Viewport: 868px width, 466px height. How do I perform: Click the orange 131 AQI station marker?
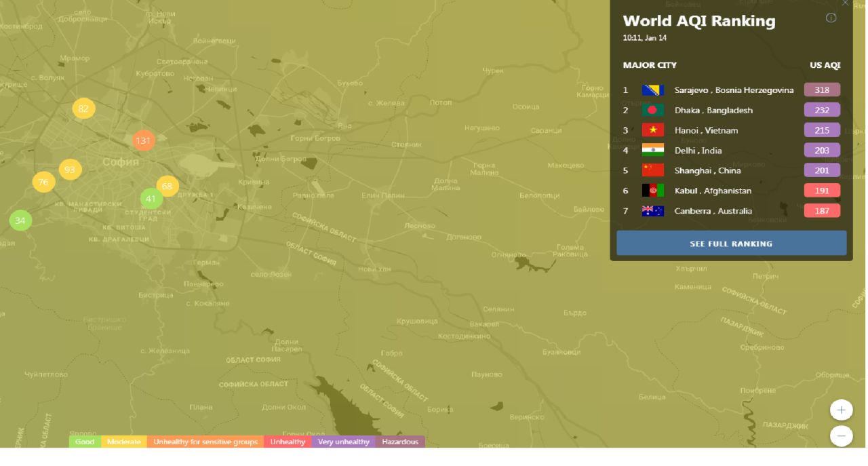143,141
